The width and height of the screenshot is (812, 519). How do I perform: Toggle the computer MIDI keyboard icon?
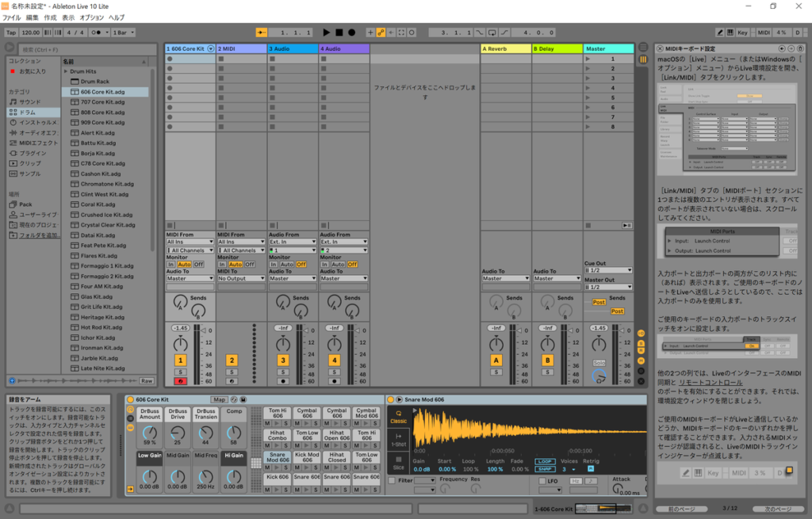730,32
